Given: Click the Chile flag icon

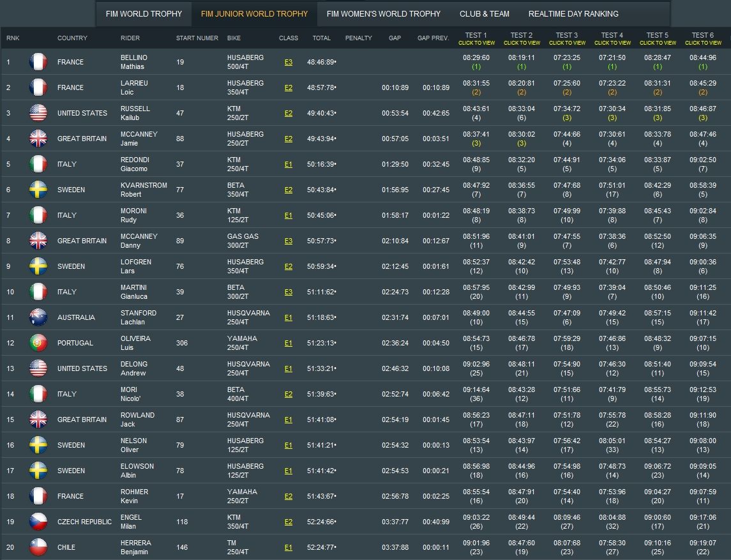Looking at the screenshot, I should click(38, 547).
